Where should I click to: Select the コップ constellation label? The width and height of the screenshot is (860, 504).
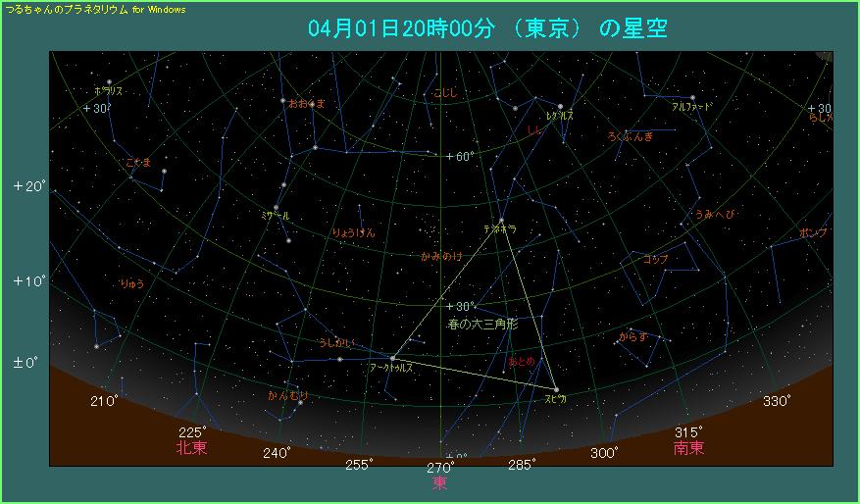tap(655, 260)
